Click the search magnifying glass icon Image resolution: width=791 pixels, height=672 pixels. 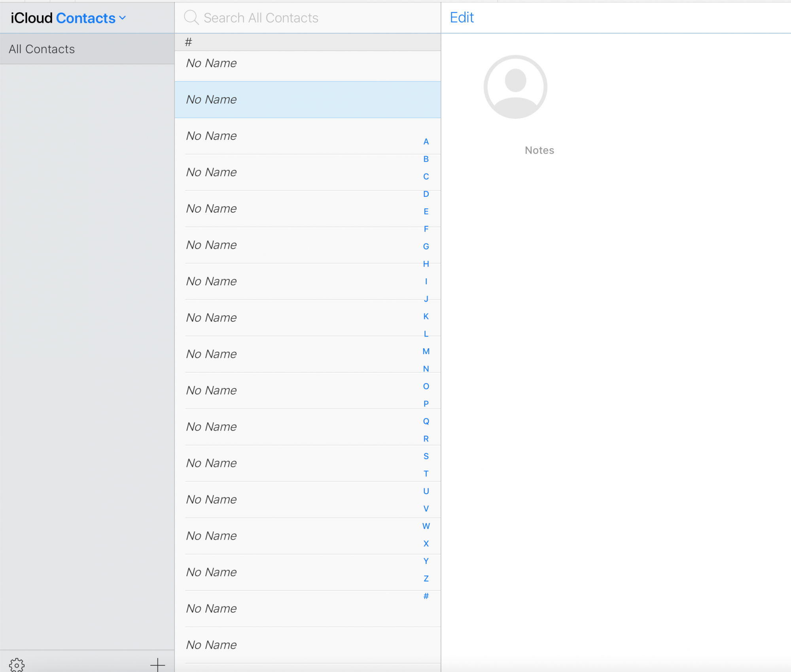pos(191,17)
